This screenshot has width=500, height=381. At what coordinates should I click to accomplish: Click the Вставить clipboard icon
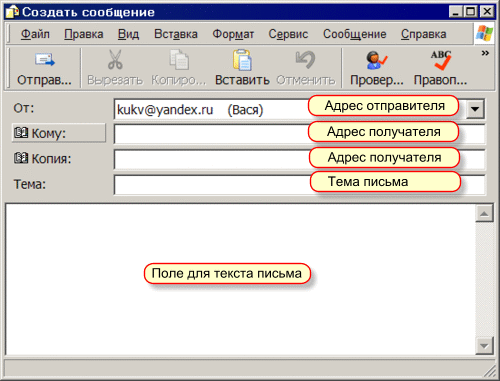[x=242, y=60]
